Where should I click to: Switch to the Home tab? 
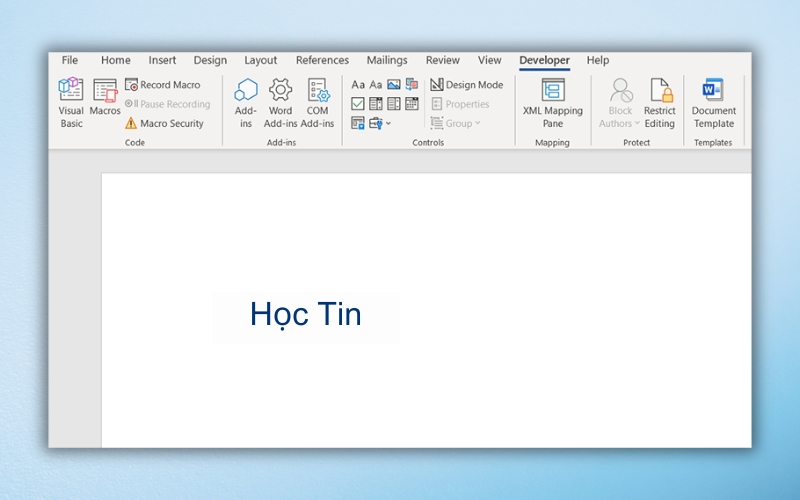click(x=116, y=60)
